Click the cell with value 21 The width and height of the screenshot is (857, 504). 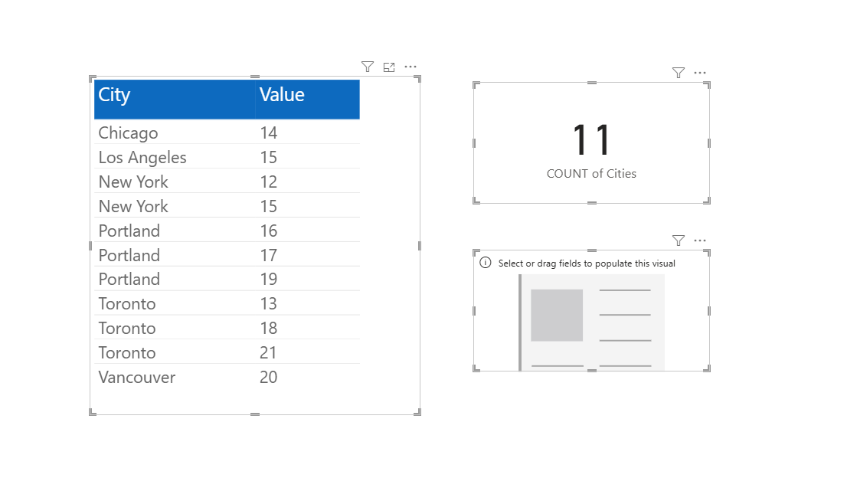(268, 353)
